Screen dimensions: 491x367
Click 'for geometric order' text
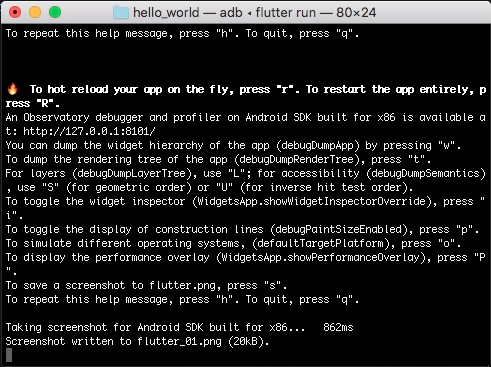[129, 187]
